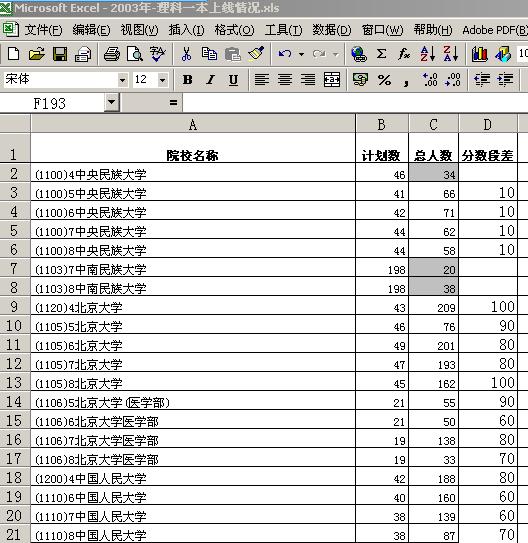Click the Print icon
Screen dimensions: 528x543
coord(111,54)
